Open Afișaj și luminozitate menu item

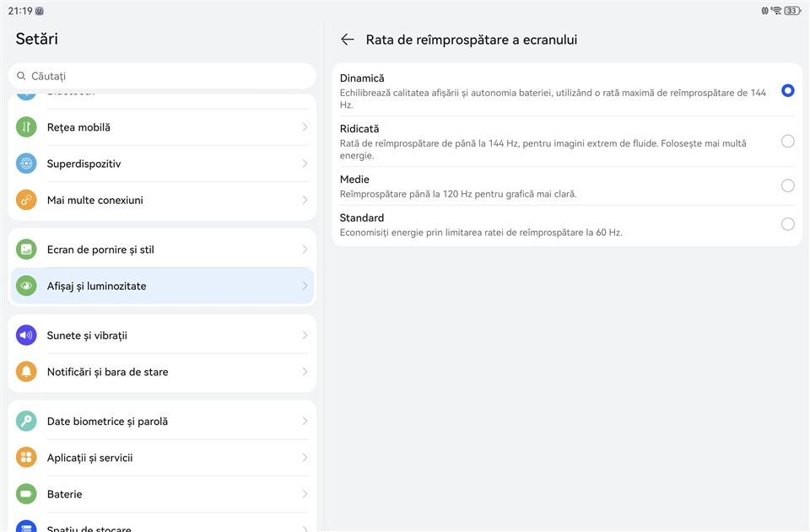tap(162, 287)
